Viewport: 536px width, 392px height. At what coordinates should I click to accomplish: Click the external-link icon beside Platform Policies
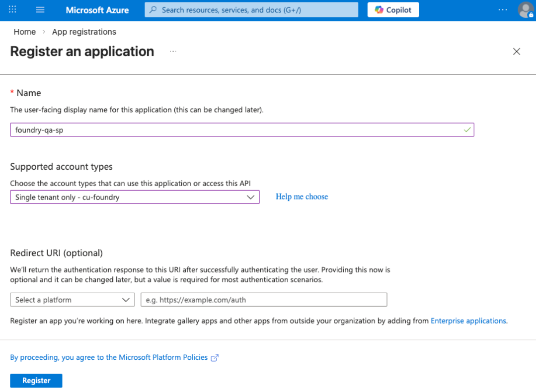(x=214, y=357)
